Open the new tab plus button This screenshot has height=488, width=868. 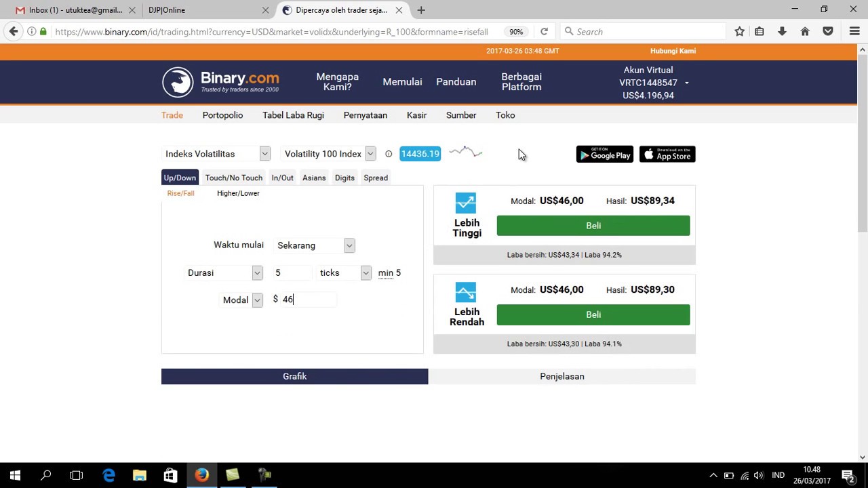[x=421, y=10]
